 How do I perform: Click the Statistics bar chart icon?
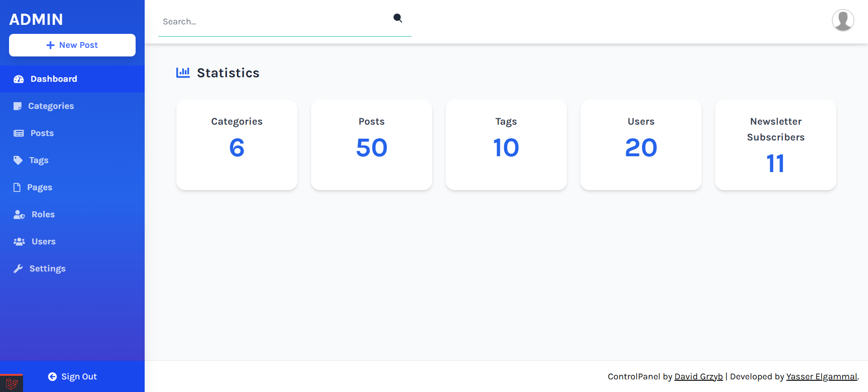coord(183,72)
